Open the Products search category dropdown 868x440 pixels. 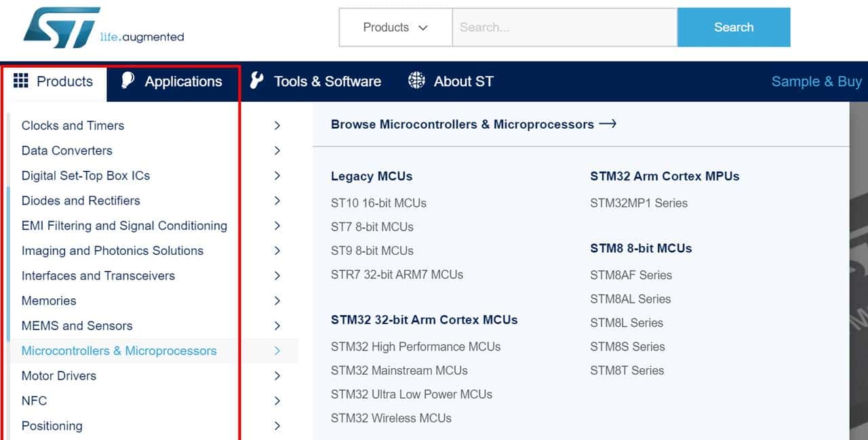coord(395,27)
